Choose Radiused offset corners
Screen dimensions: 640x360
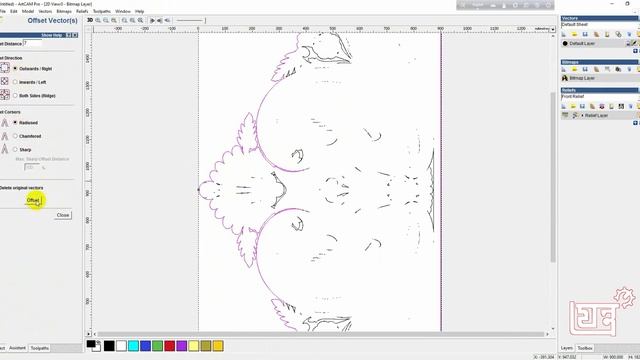coord(15,122)
